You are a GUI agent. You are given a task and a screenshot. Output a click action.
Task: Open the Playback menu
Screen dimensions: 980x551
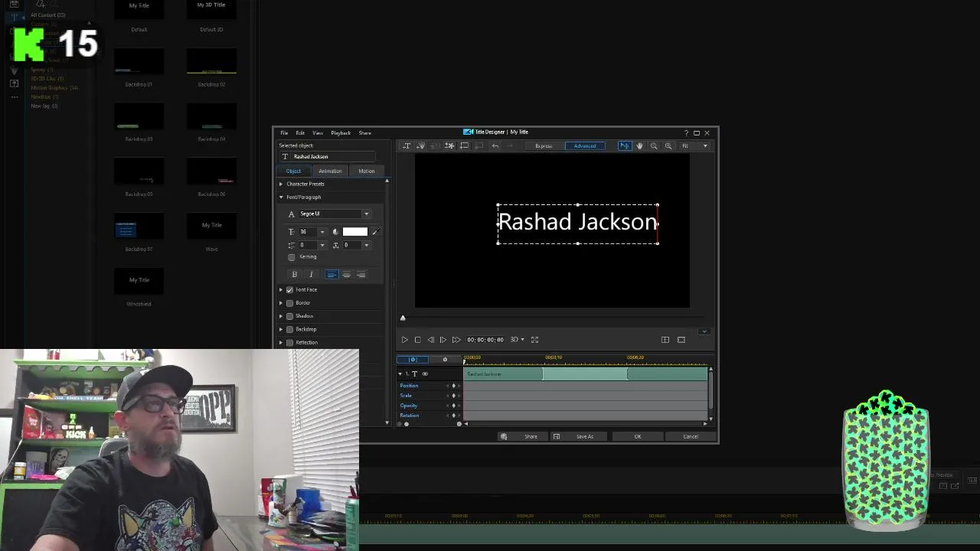click(341, 133)
